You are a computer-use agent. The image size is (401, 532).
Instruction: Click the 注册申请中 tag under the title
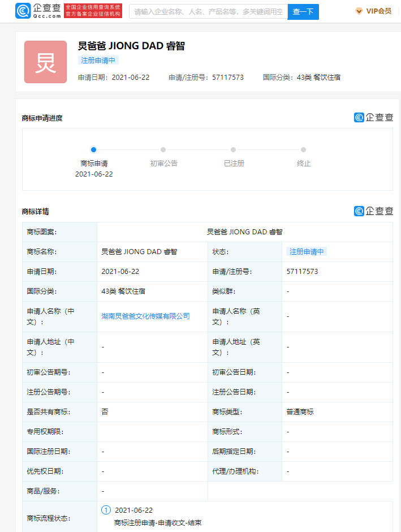click(98, 61)
